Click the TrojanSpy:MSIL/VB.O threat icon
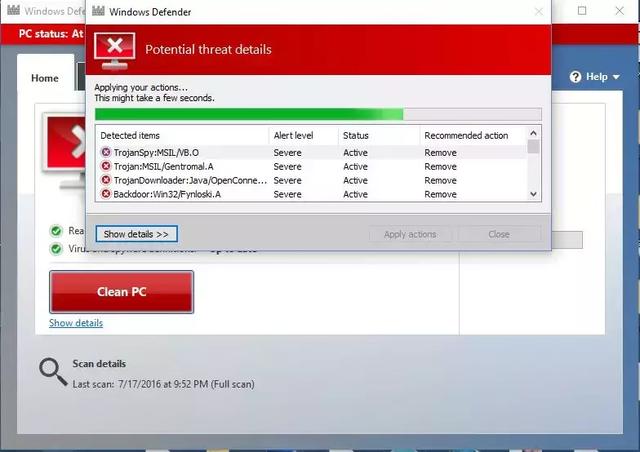The width and height of the screenshot is (640, 452). 106,153
